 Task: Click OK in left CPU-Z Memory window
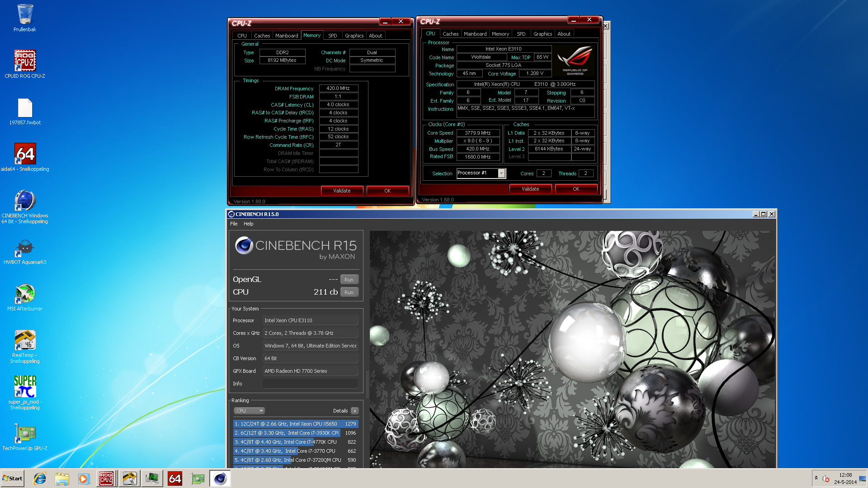coord(387,191)
